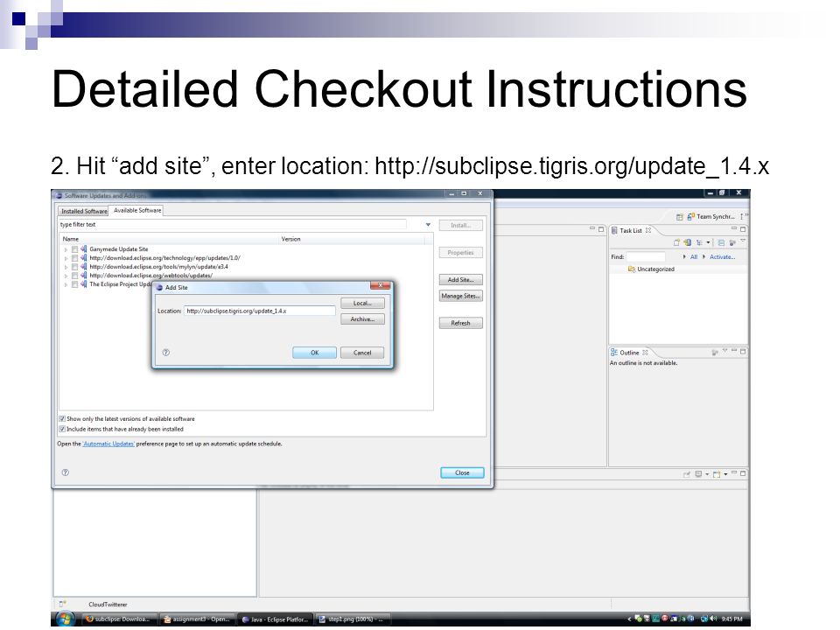The width and height of the screenshot is (840, 630).
Task: Click the Find field in Task List
Action: (646, 257)
